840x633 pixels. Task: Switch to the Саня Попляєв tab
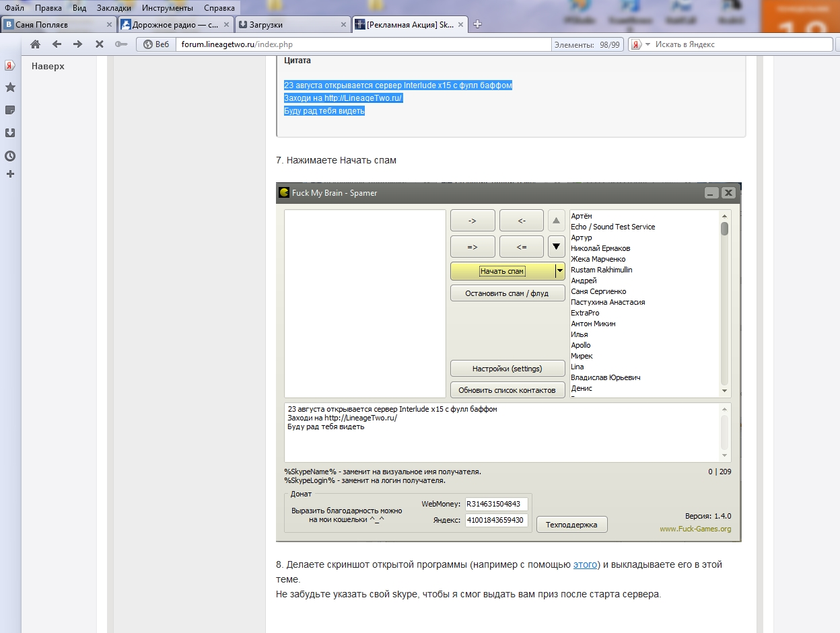[58, 24]
